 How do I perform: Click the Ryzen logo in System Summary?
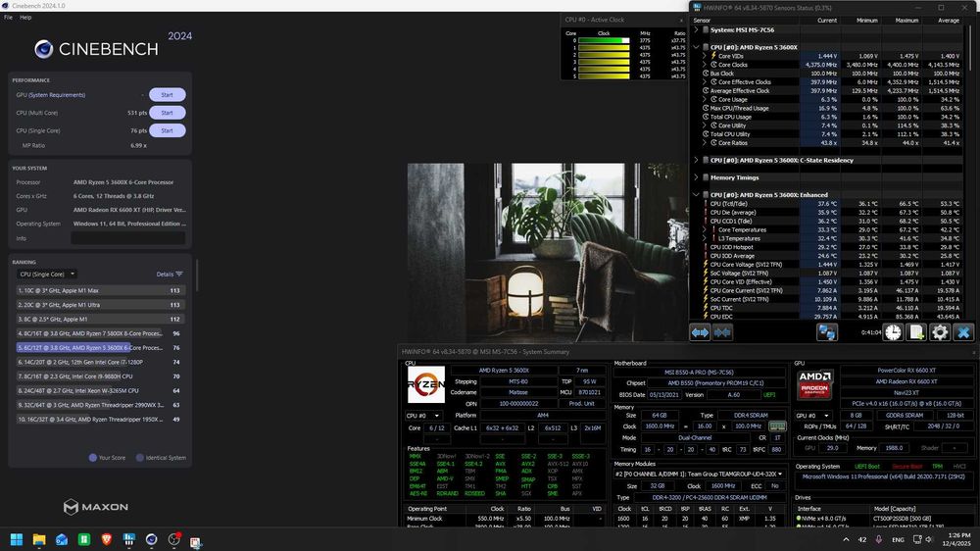(x=426, y=384)
